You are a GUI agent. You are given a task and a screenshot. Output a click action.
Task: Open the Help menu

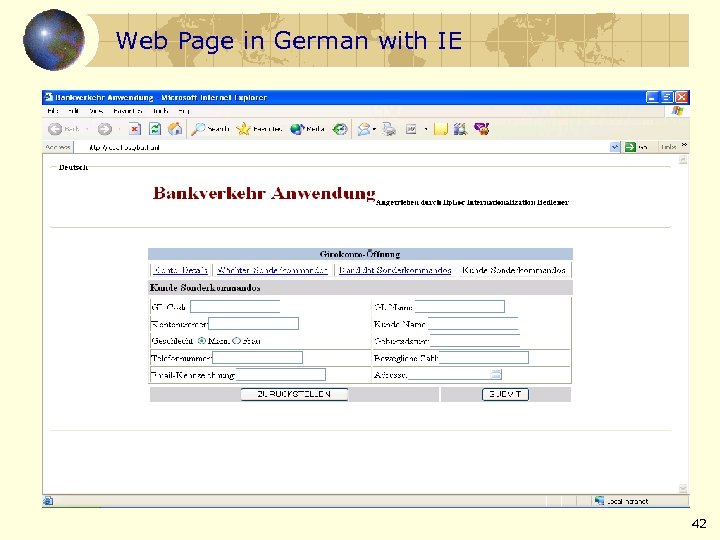tap(184, 111)
